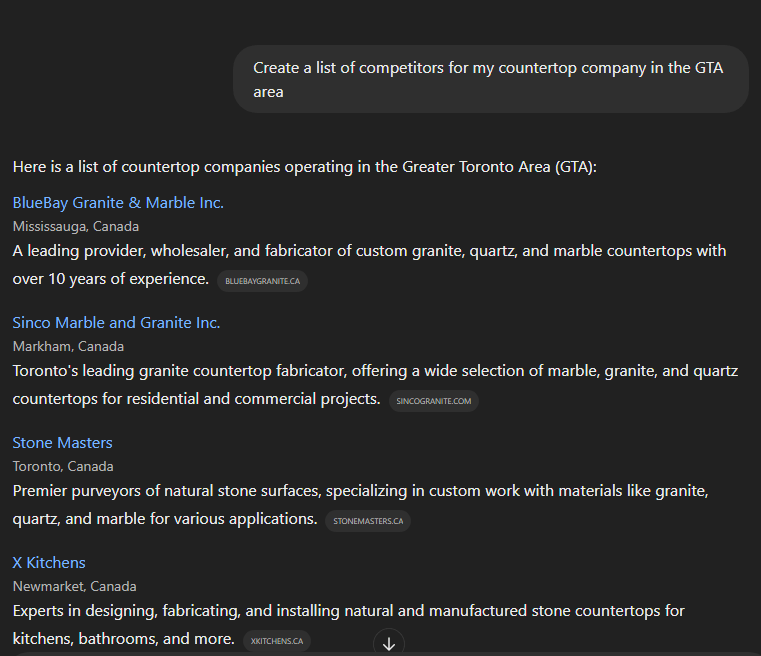
Task: Click the 'Markham, Canada' location text
Action: (68, 346)
